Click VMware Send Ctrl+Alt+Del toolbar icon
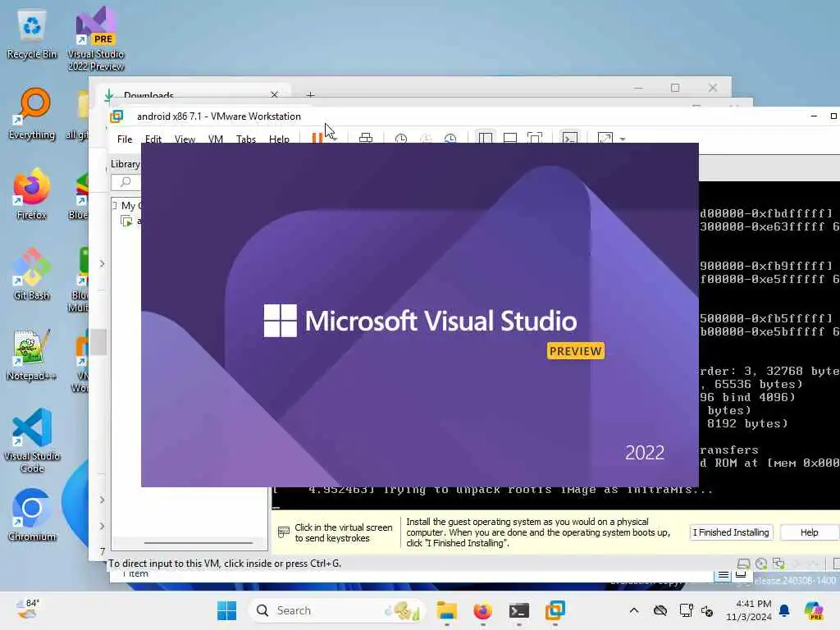The width and height of the screenshot is (840, 630). point(366,138)
